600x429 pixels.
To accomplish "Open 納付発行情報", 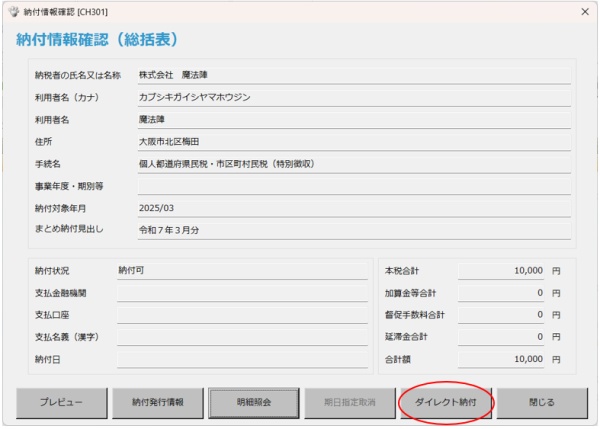I will pos(157,402).
